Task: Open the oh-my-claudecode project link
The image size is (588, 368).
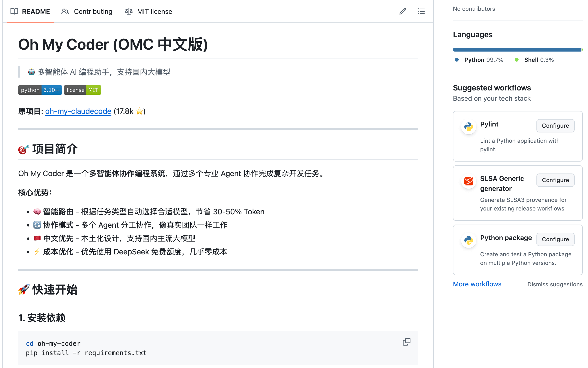Action: click(x=78, y=111)
